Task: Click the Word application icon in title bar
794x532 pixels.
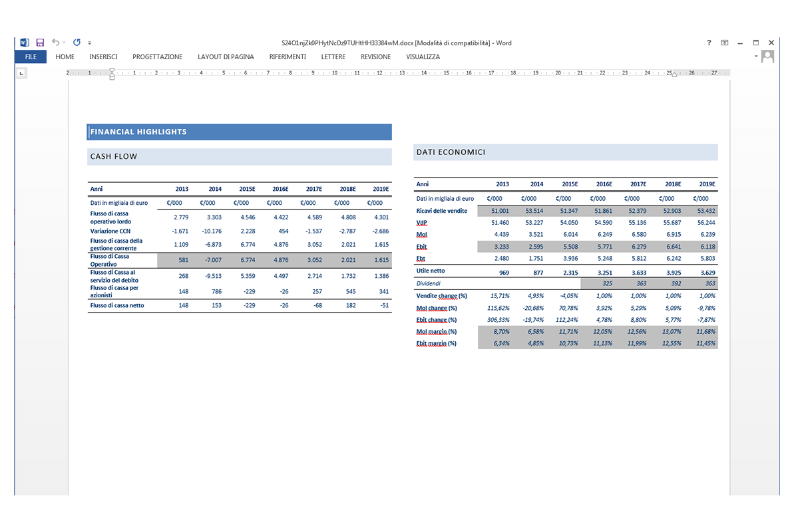Action: point(25,43)
